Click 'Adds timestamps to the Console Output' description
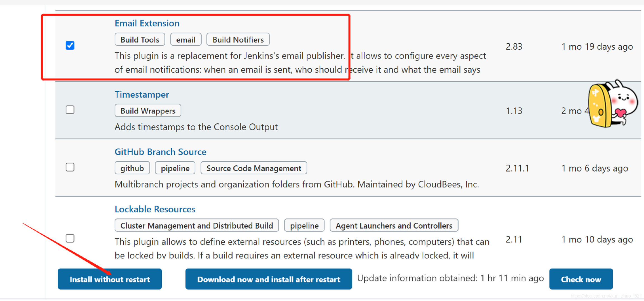Image resolution: width=644 pixels, height=301 pixels. 196,127
